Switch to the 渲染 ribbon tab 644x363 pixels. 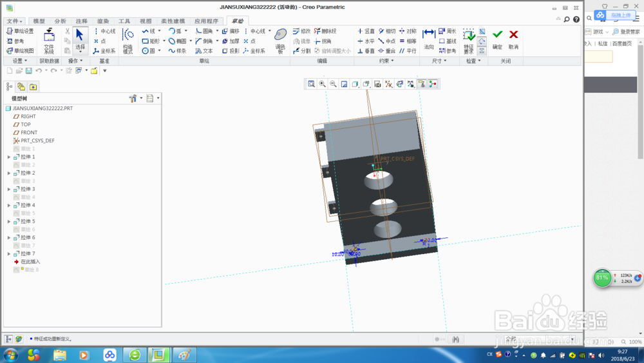click(x=103, y=21)
